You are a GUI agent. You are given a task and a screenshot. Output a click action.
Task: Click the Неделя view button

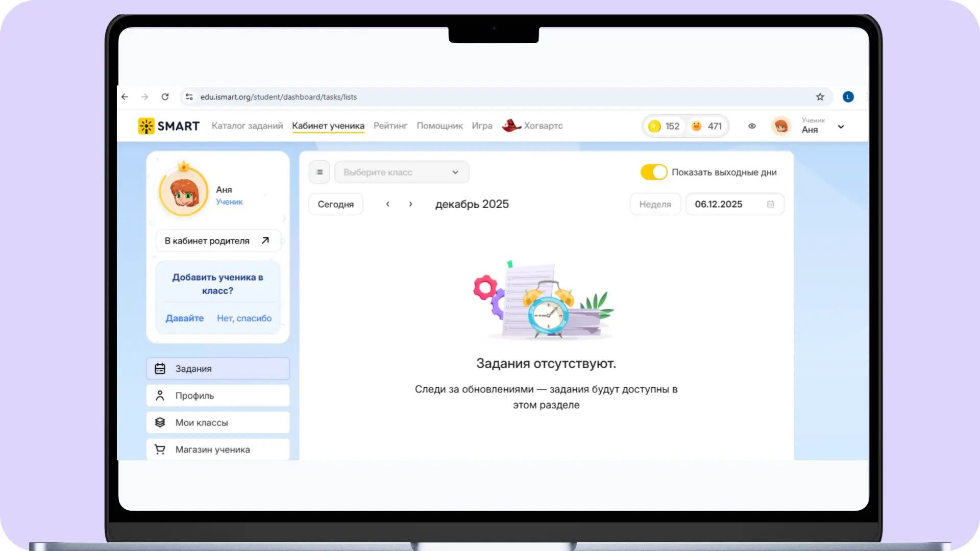pos(655,204)
